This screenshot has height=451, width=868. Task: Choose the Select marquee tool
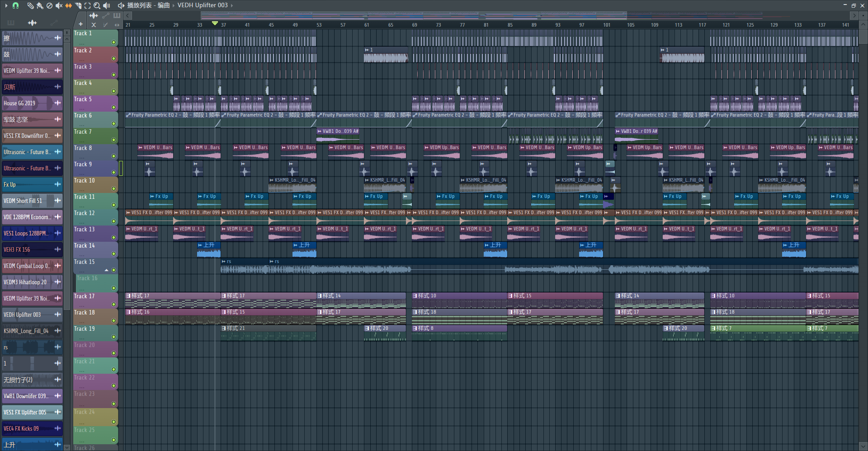[x=87, y=5]
